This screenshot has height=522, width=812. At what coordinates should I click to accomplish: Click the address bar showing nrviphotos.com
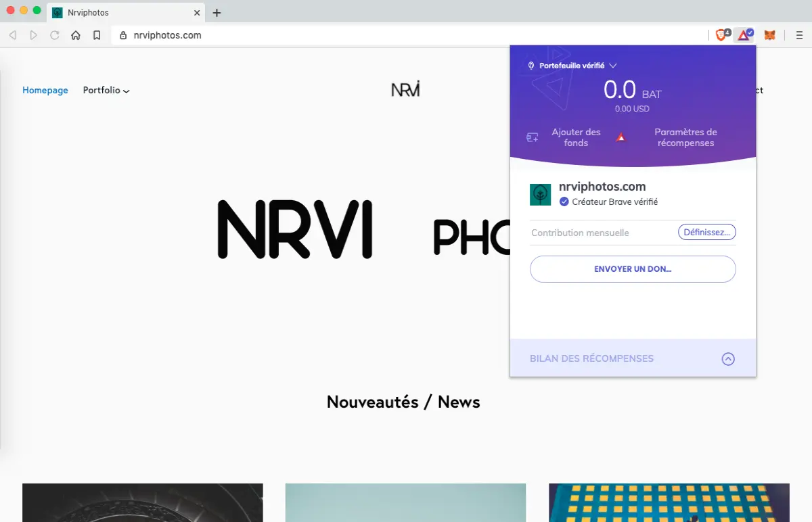pyautogui.click(x=409, y=35)
